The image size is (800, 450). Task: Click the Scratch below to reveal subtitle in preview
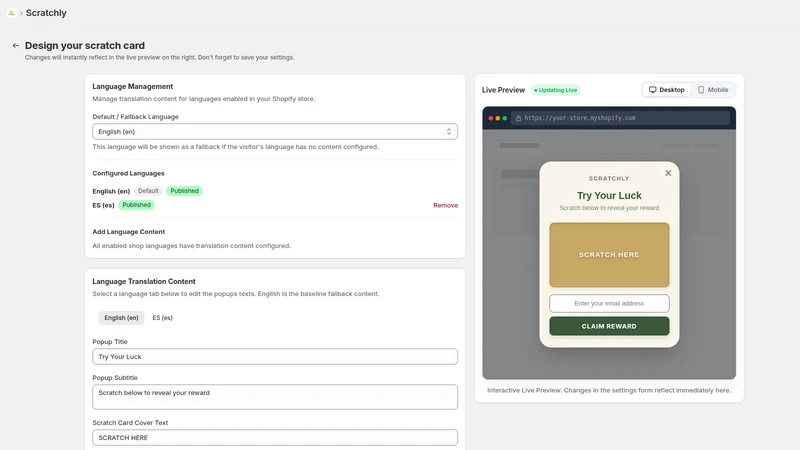tap(609, 208)
